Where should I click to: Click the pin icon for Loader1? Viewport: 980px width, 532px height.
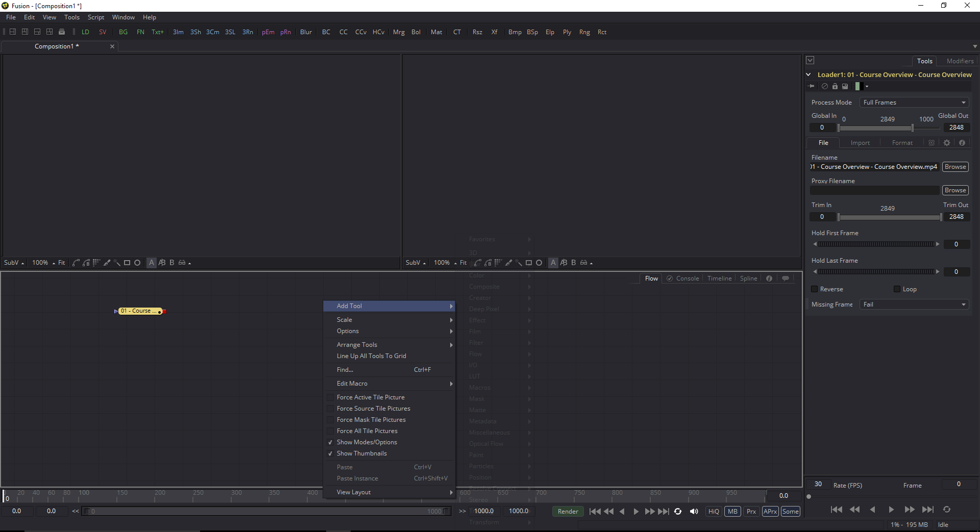pos(812,86)
